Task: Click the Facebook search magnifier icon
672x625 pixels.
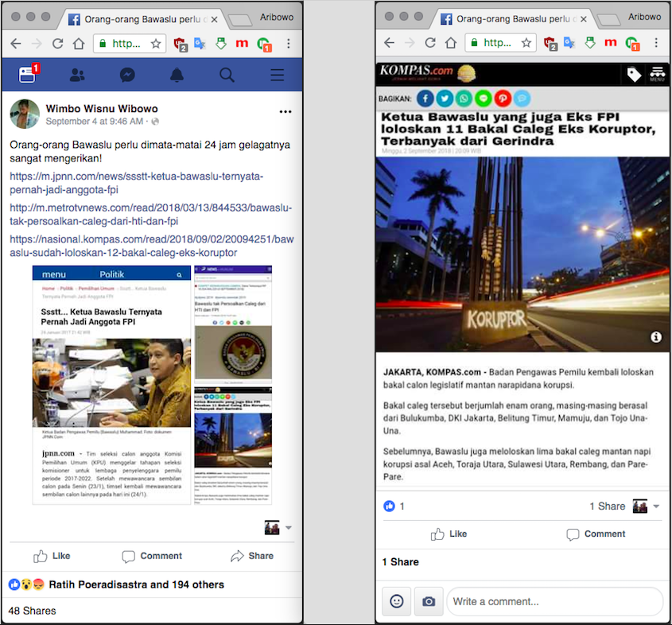Action: tap(227, 75)
